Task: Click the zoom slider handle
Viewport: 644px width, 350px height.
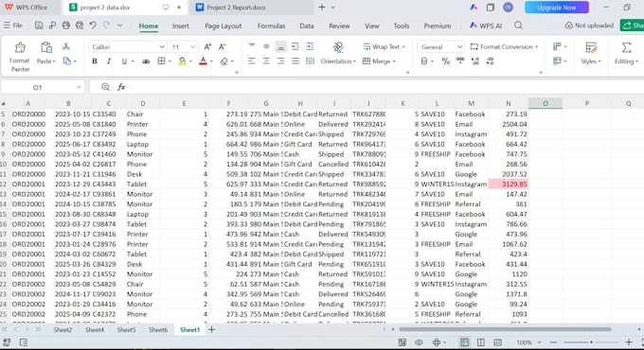Action: click(x=591, y=342)
